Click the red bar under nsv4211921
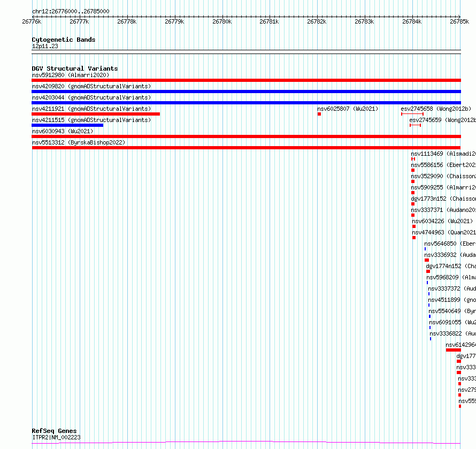The height and width of the screenshot is (449, 476). click(96, 114)
